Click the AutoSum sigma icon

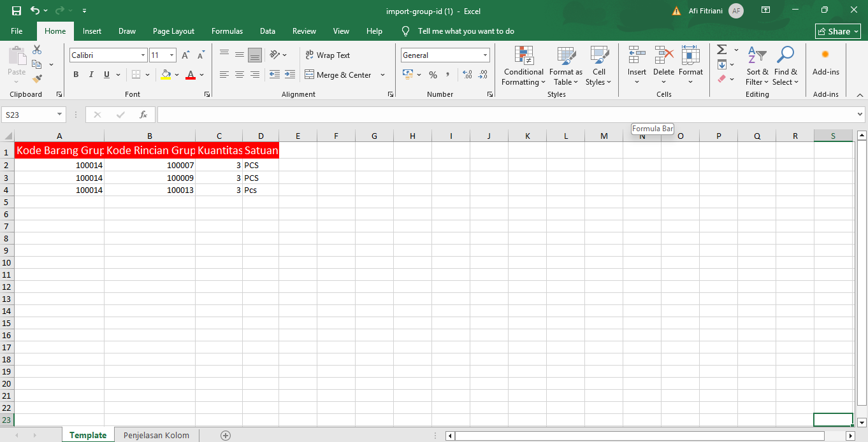(x=721, y=50)
